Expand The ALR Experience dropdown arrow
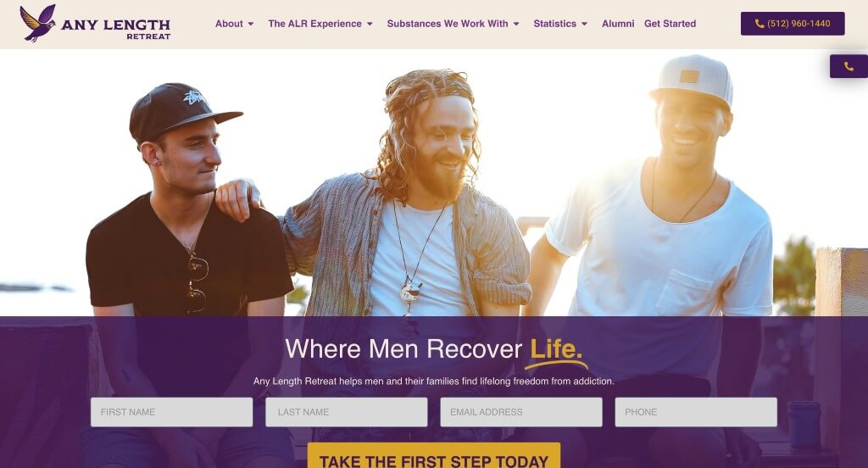The image size is (868, 468). [x=370, y=24]
